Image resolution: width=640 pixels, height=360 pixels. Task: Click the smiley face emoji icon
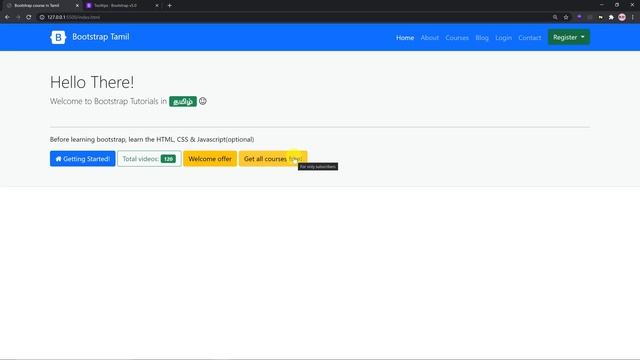(x=202, y=101)
